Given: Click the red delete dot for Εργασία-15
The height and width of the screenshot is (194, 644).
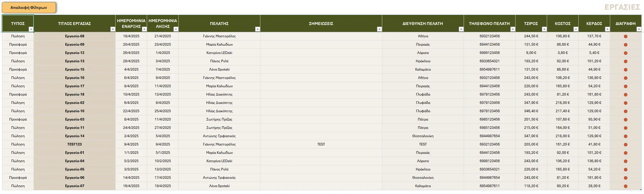Looking at the screenshot, I should (626, 70).
